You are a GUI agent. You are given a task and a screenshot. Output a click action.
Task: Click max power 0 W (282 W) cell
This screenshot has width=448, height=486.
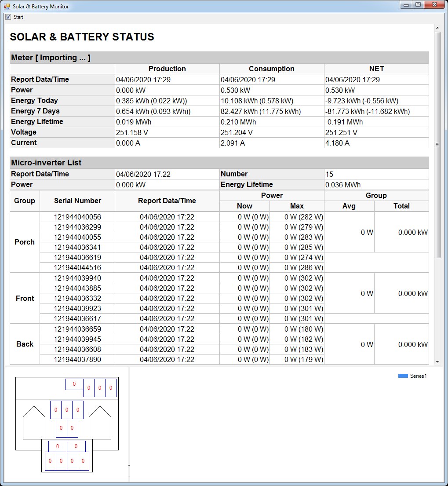[297, 217]
